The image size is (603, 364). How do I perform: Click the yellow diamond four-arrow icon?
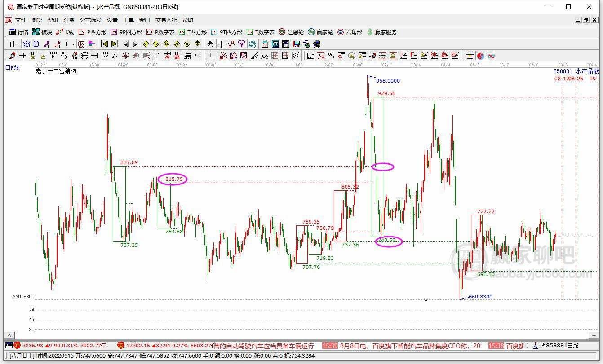(x=198, y=44)
